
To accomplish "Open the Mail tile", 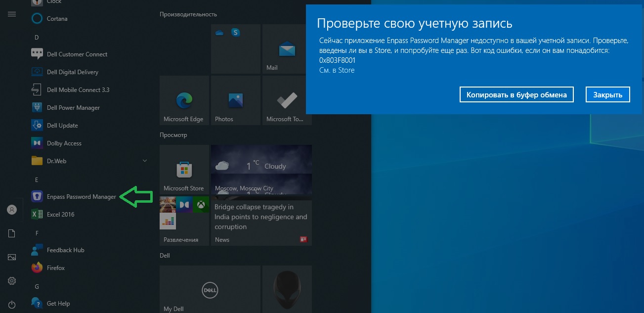I will pyautogui.click(x=287, y=49).
